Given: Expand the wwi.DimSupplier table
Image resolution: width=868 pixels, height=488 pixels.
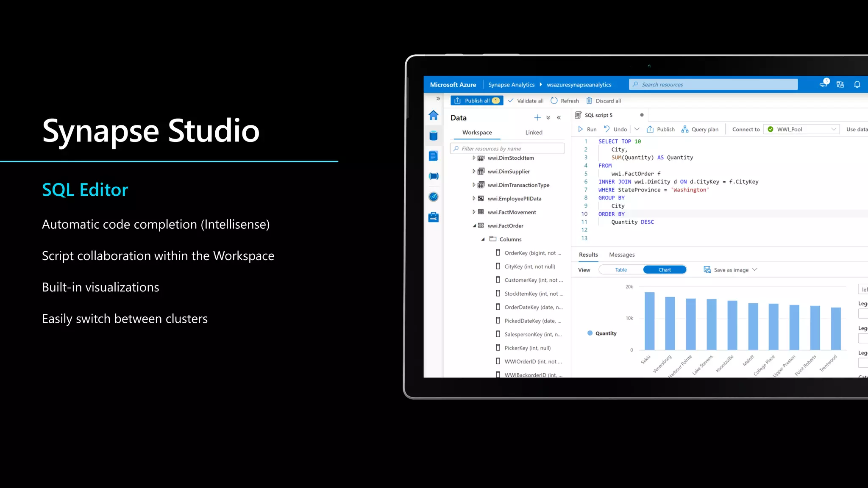Looking at the screenshot, I should [474, 172].
